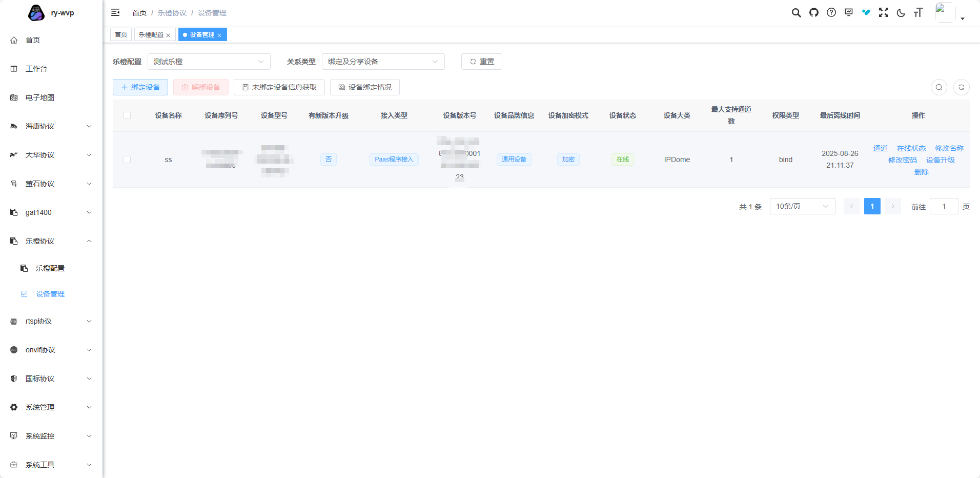980x478 pixels.
Task: Click the help question mark icon
Action: click(x=831, y=13)
